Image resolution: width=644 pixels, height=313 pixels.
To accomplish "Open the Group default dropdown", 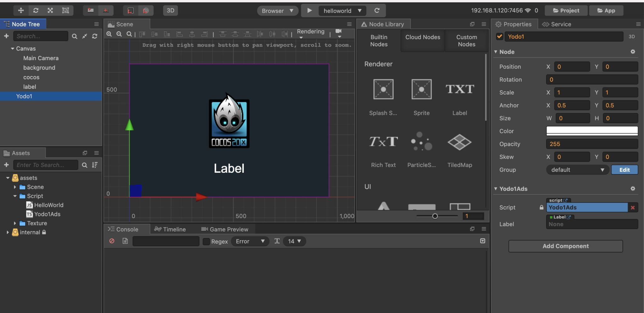I will [578, 170].
